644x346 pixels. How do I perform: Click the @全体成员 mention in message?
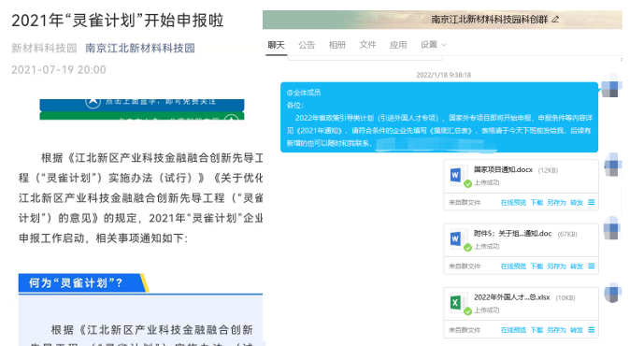tap(304, 93)
